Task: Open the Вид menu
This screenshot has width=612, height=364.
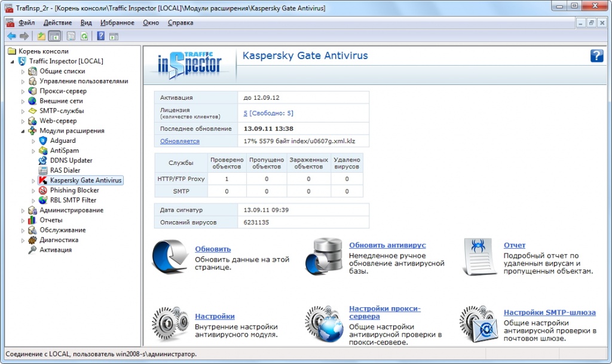Action: [86, 23]
